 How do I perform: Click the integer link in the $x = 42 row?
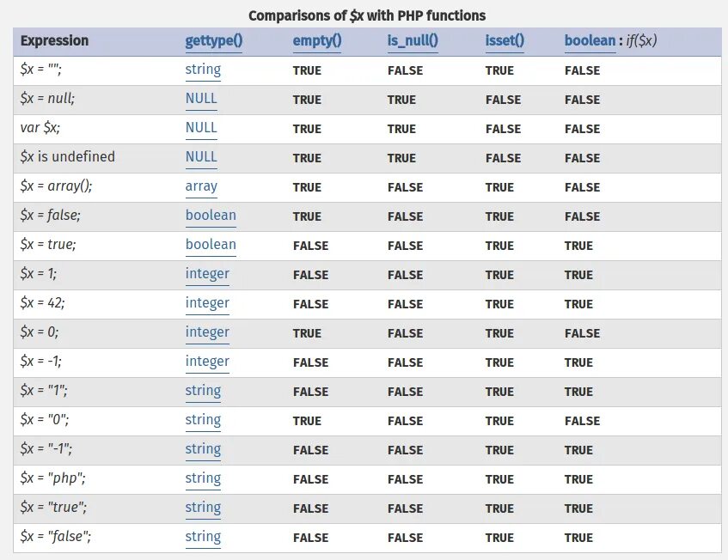click(207, 304)
